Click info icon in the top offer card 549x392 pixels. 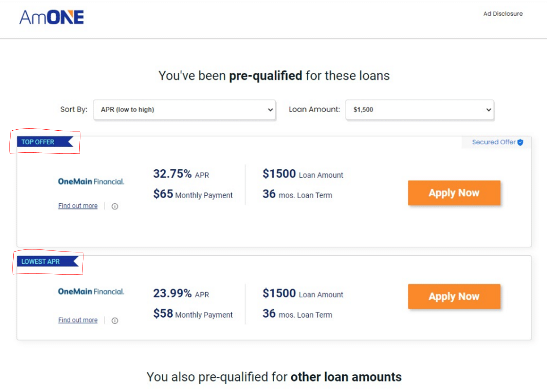[x=115, y=206]
